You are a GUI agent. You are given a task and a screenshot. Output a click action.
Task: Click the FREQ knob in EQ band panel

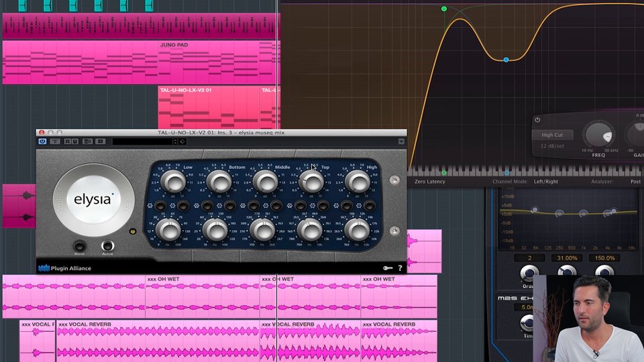point(598,135)
